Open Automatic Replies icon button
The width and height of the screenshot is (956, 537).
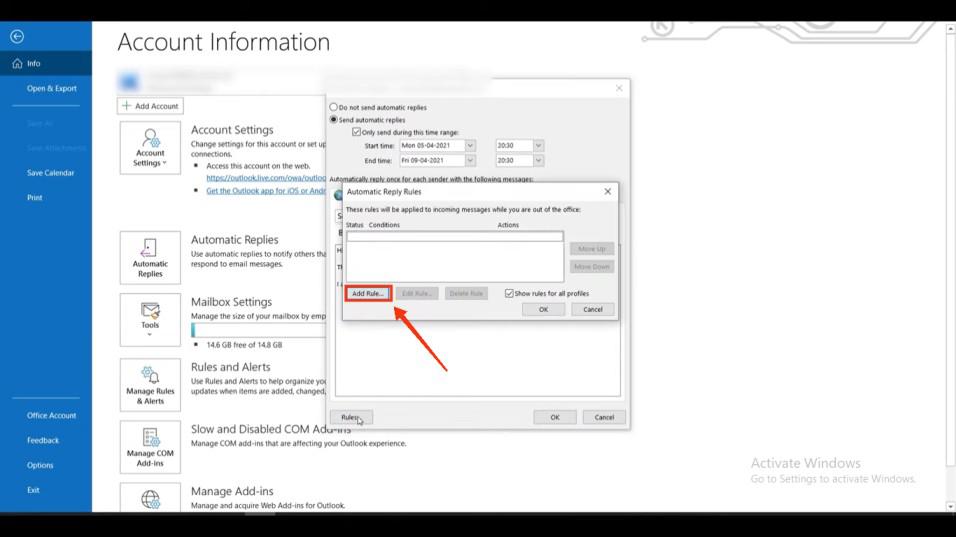coord(150,258)
